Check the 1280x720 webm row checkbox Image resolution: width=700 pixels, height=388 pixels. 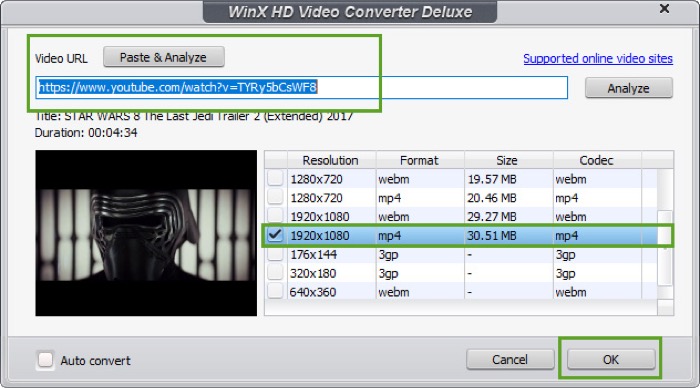pos(275,179)
